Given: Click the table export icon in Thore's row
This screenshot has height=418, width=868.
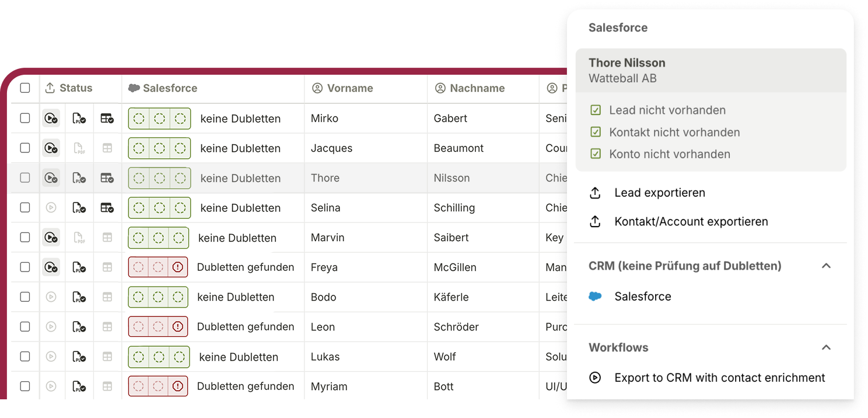Looking at the screenshot, I should tap(107, 178).
